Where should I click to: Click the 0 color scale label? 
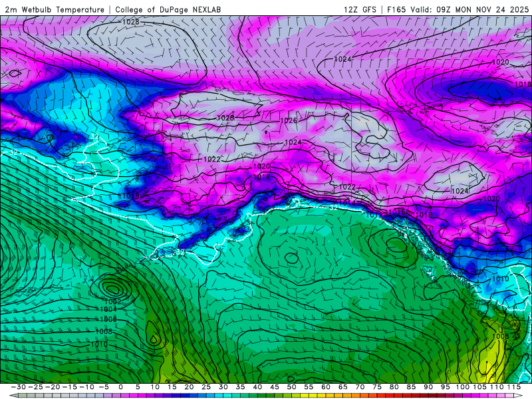click(121, 387)
